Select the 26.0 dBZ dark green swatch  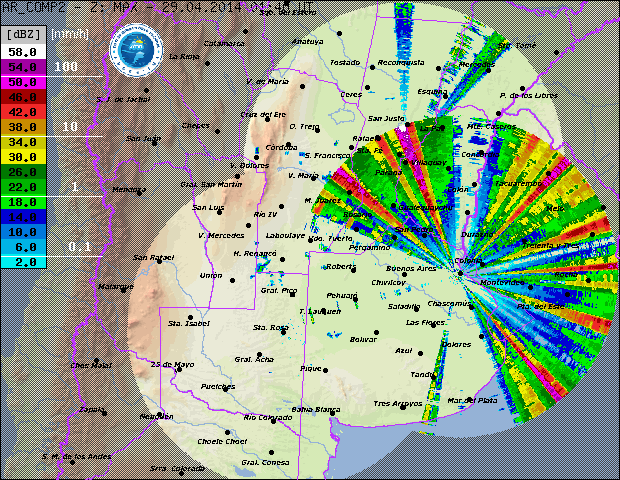coord(23,172)
